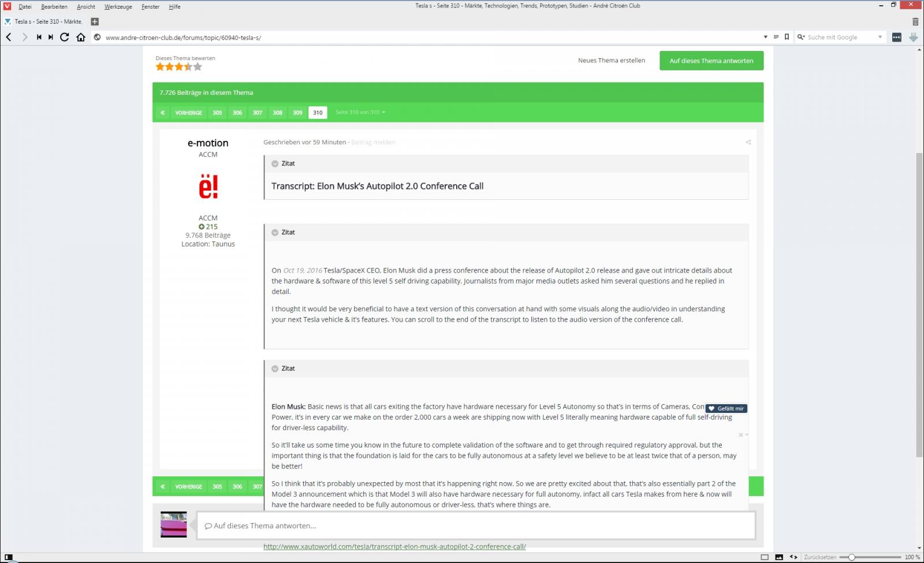Open page actions icon in status bar
Image resolution: width=924 pixels, height=563 pixels.
793,557
